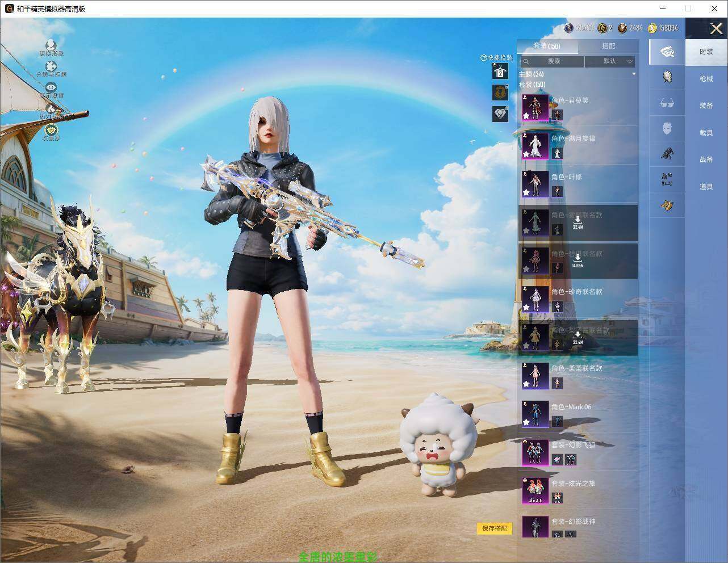
Task: Select the locked trophy quick outfit slot
Action: coord(500,93)
